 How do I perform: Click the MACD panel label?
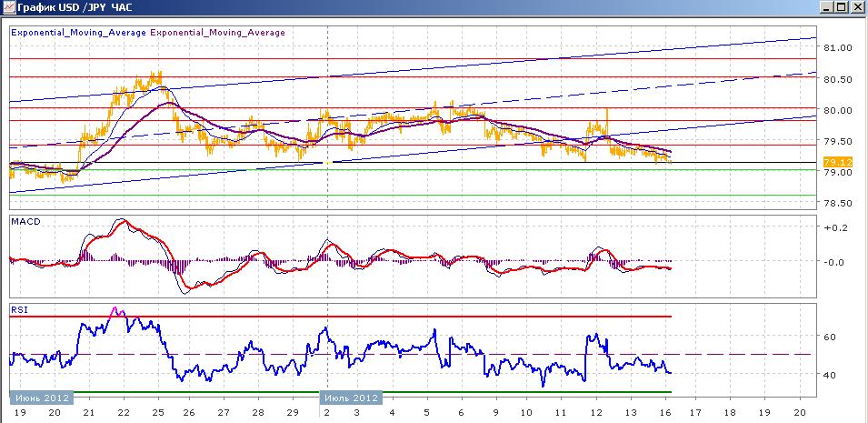pos(25,221)
